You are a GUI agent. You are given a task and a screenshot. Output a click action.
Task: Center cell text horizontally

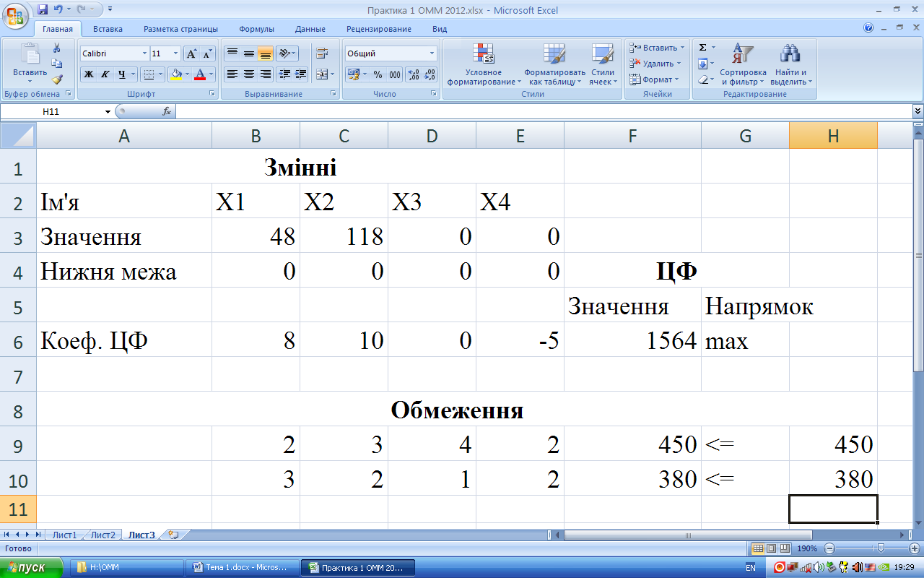click(x=248, y=74)
